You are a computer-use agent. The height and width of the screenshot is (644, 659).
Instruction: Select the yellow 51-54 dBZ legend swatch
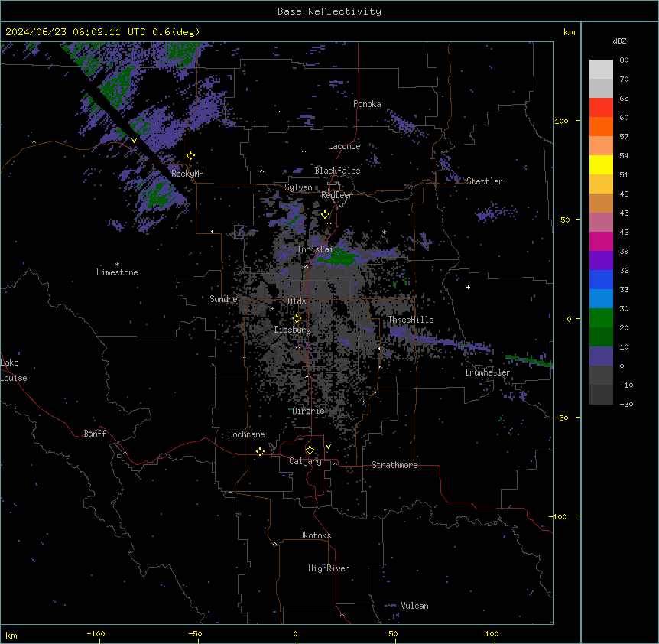coord(601,165)
